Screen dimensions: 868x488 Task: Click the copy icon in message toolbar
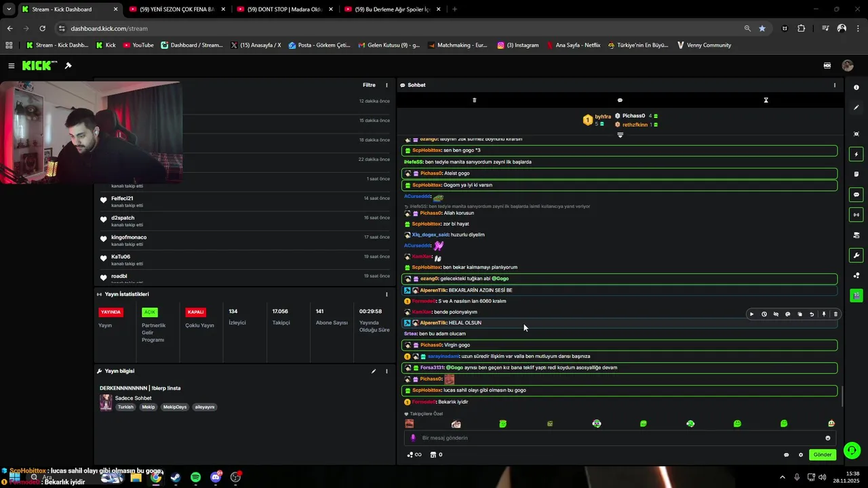point(800,314)
